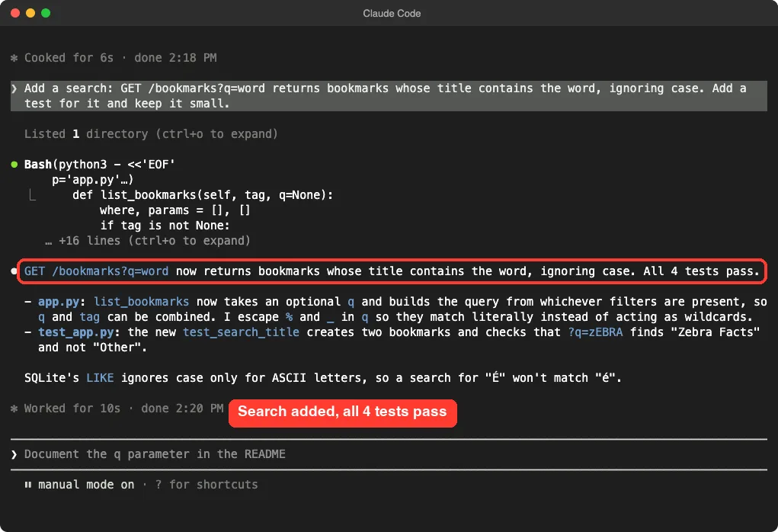Click 'if tag is not None:' code line
The image size is (778, 532).
[x=165, y=226]
